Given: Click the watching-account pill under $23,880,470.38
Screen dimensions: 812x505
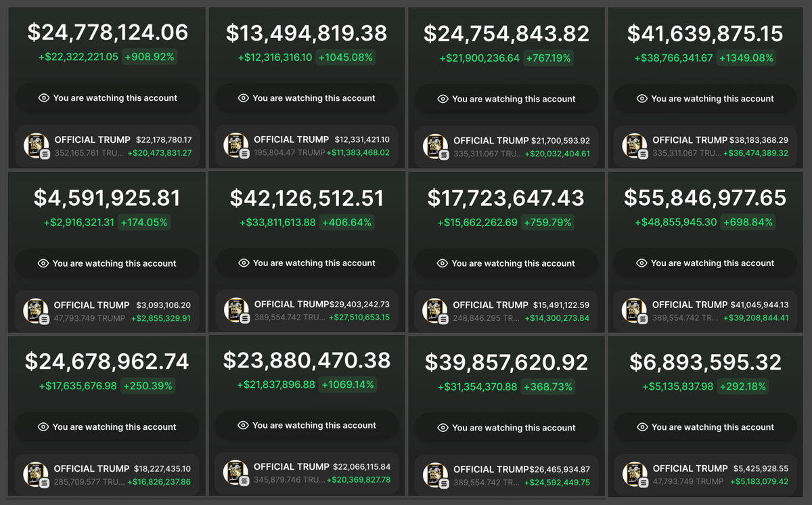Looking at the screenshot, I should point(307,425).
